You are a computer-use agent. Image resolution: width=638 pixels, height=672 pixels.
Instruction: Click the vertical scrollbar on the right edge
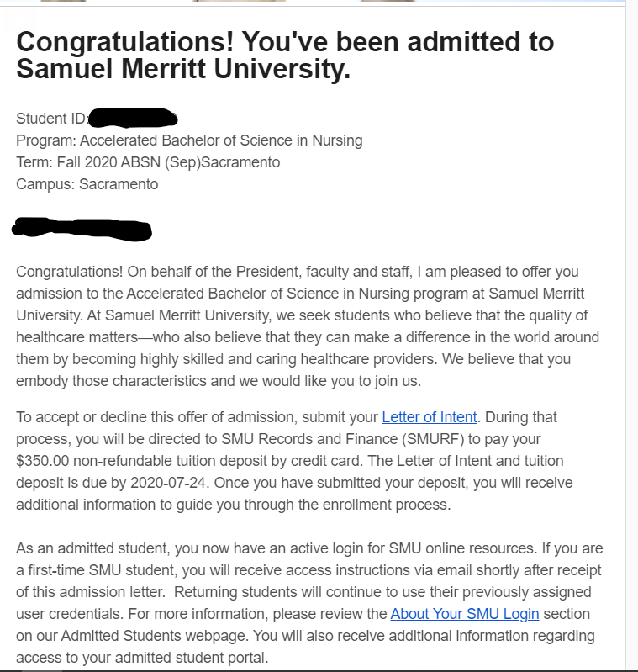(x=631, y=336)
